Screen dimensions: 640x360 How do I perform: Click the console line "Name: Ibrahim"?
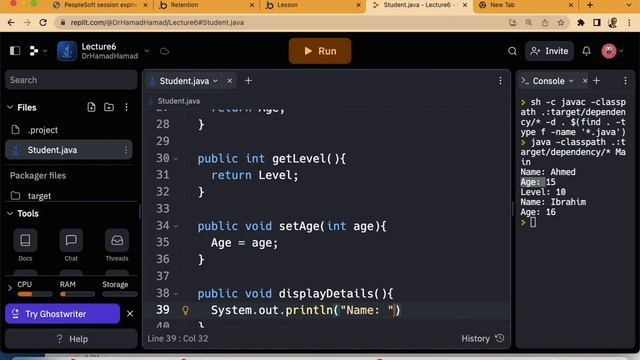[553, 202]
